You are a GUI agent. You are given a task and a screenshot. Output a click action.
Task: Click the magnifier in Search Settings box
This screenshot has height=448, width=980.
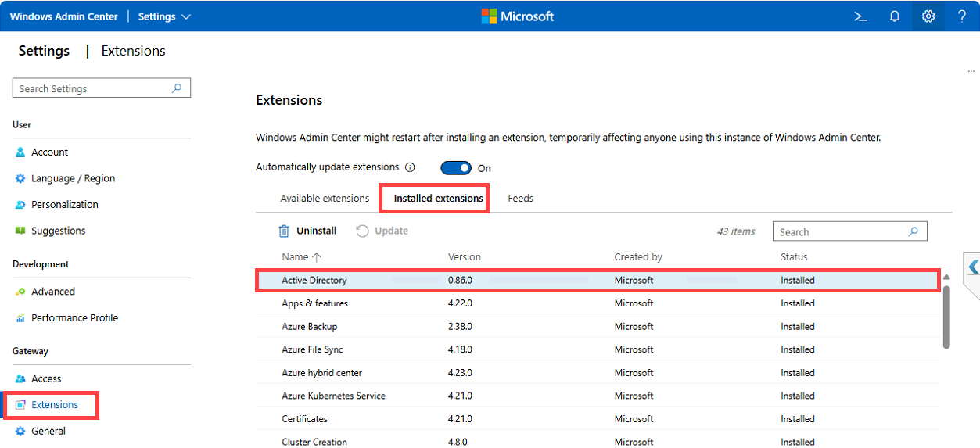(177, 88)
